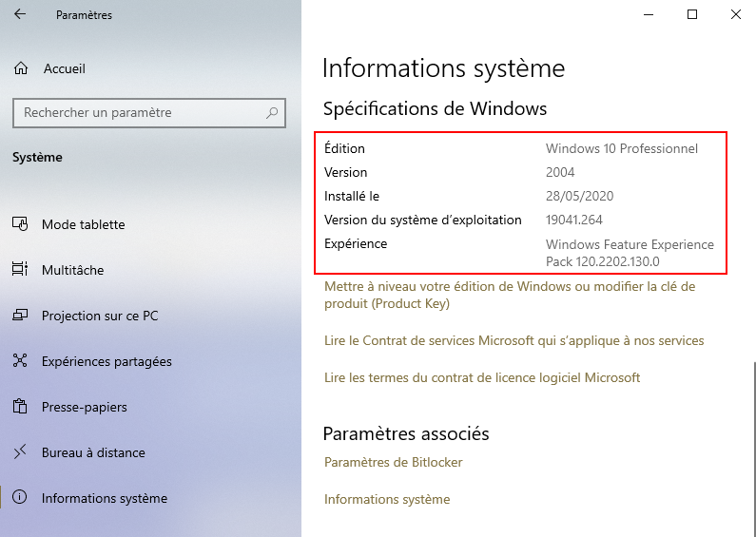Click the Bureau à distance icon
The height and width of the screenshot is (537, 756).
click(x=20, y=452)
